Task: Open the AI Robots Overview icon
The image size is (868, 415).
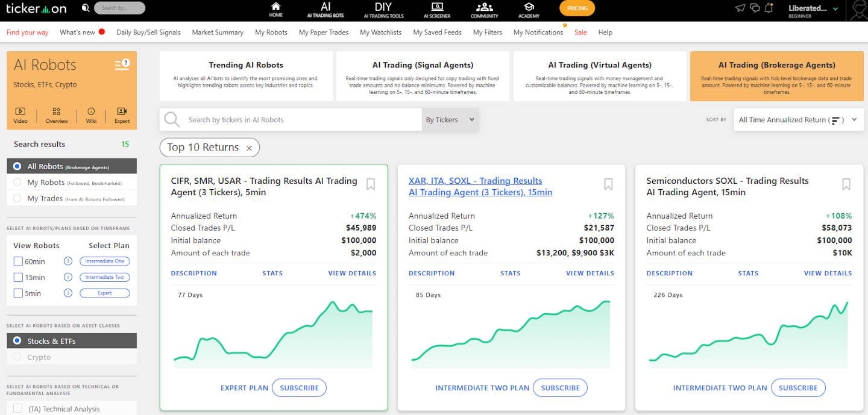Action: pyautogui.click(x=57, y=115)
